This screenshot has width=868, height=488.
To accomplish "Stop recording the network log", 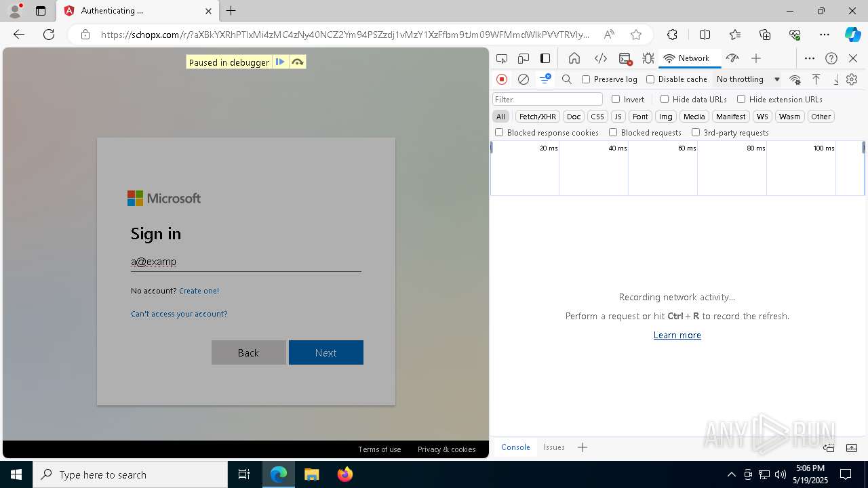I will [x=502, y=79].
